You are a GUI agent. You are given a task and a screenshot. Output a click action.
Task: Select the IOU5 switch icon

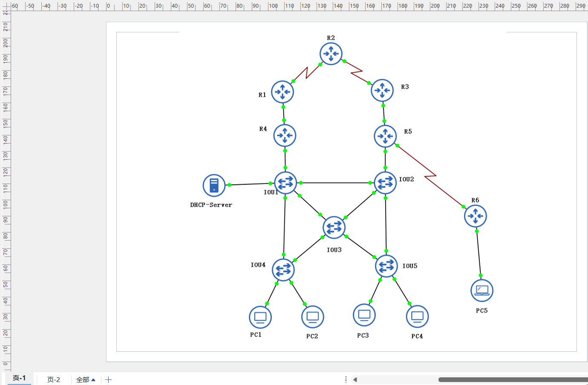pyautogui.click(x=386, y=266)
